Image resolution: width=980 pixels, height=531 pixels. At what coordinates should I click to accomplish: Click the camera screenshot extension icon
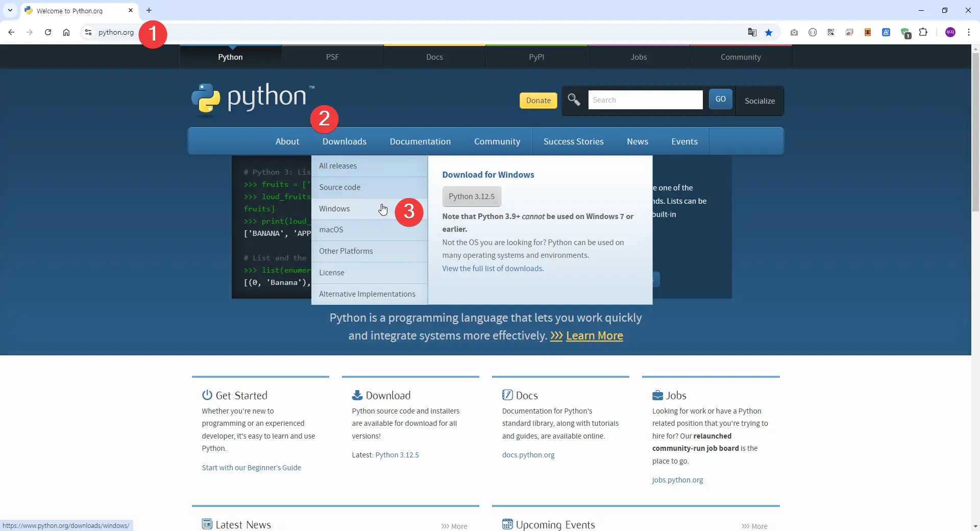tap(794, 32)
